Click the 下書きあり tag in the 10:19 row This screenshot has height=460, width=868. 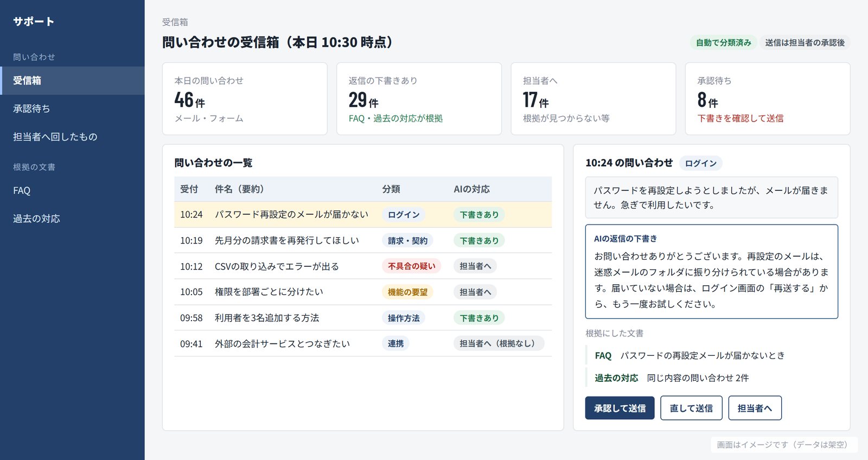click(479, 240)
